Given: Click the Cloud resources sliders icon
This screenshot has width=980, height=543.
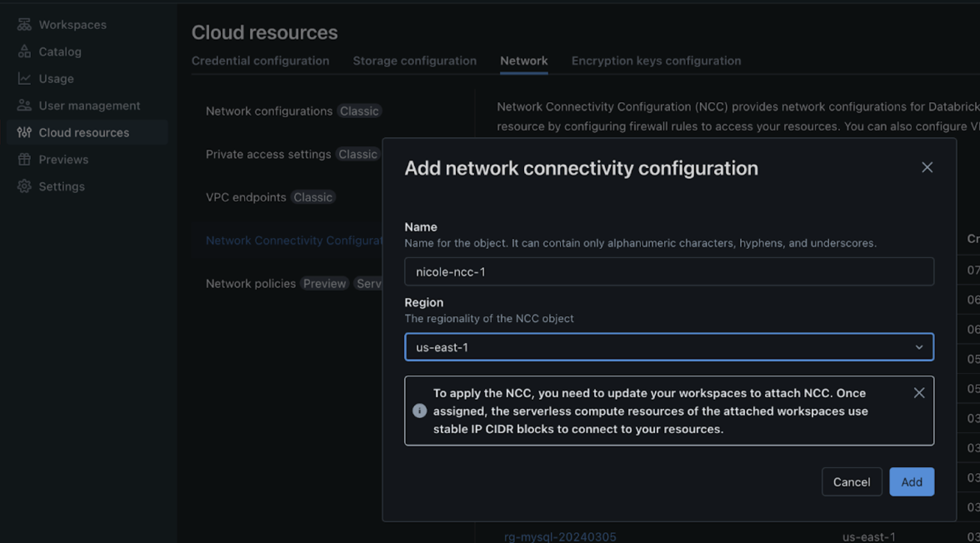Looking at the screenshot, I should (x=24, y=132).
